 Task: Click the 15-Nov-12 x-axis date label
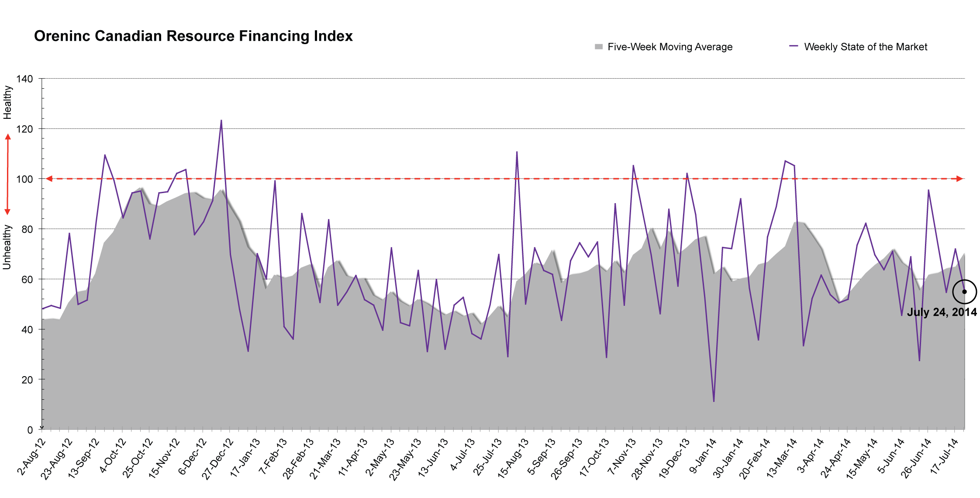click(164, 459)
